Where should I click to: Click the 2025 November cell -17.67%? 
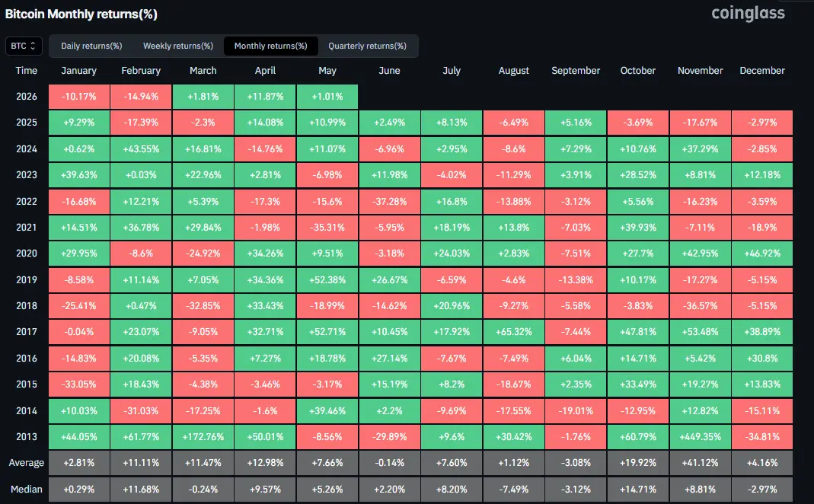pyautogui.click(x=700, y=123)
